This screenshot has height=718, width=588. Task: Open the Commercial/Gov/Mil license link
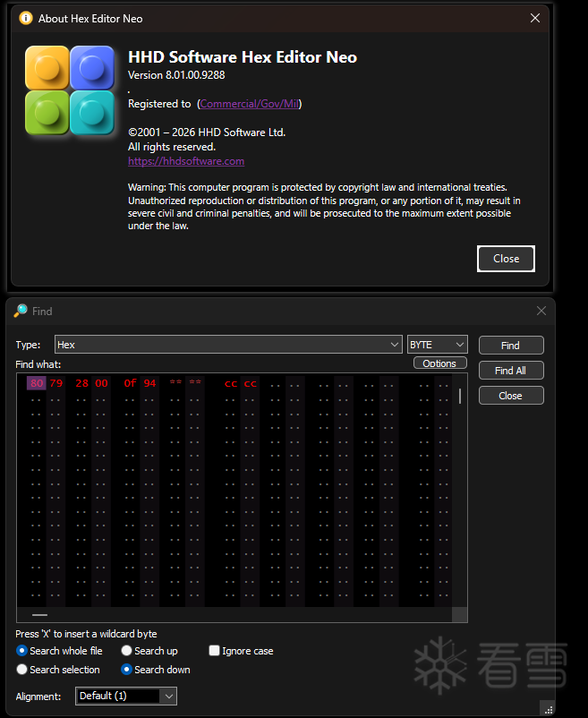point(250,104)
